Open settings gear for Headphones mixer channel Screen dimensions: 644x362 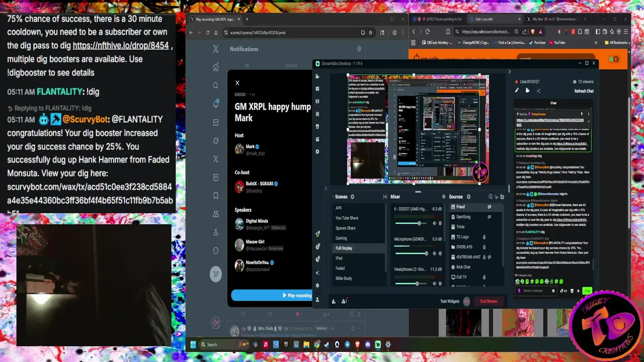pos(440,283)
